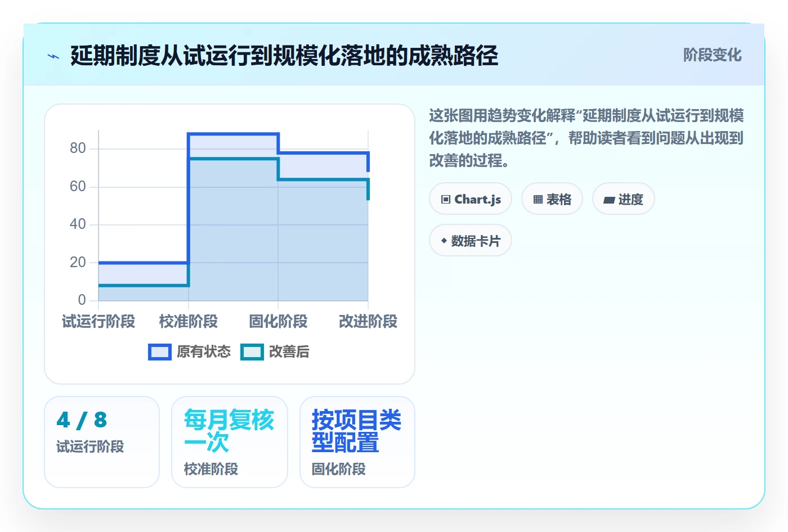Click the 原有状态 legend text

pyautogui.click(x=204, y=352)
